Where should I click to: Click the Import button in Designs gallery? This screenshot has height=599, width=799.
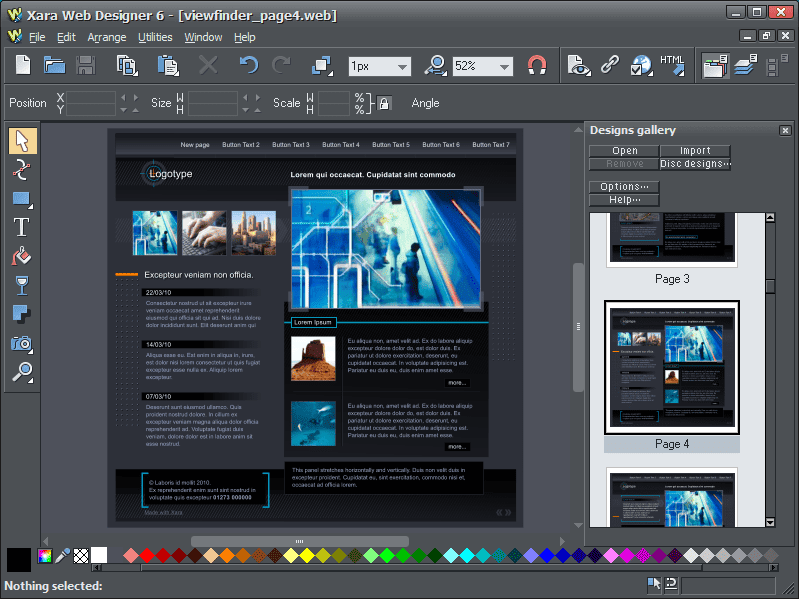[695, 151]
